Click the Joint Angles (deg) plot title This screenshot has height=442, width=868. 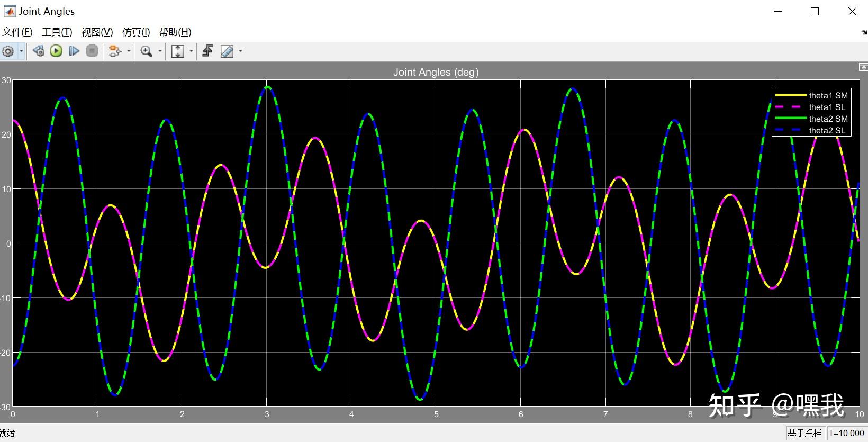coord(436,72)
